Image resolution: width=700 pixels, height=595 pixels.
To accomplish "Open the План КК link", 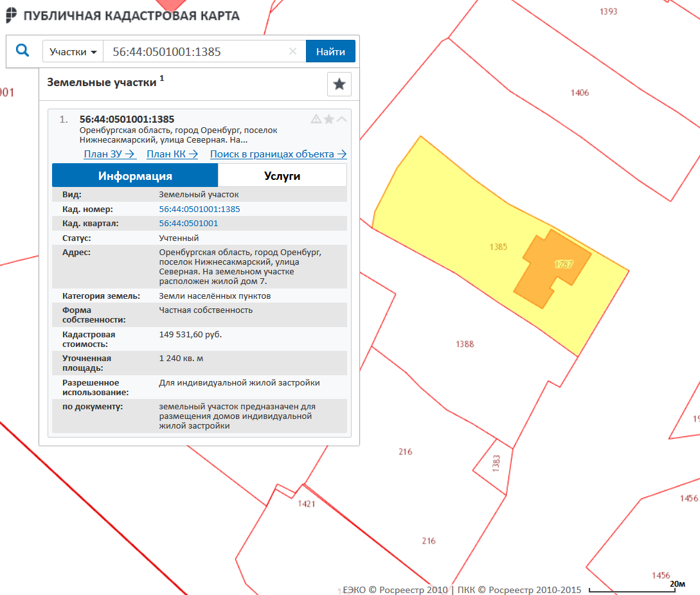I will 172,154.
